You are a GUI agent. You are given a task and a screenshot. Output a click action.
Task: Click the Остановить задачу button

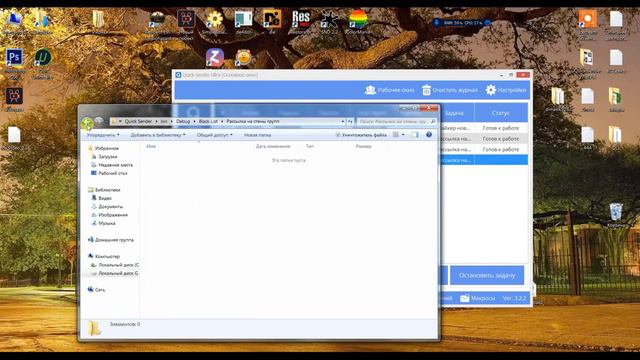[x=487, y=276]
